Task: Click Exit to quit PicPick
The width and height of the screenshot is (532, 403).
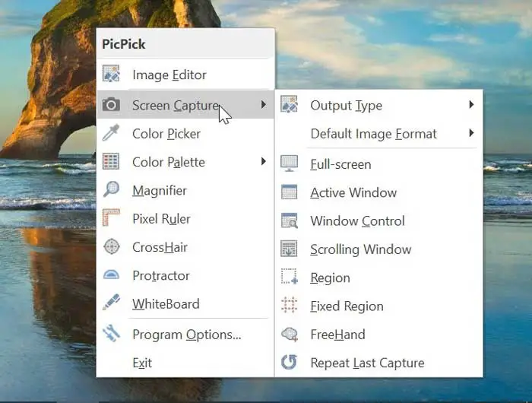Action: coord(142,363)
